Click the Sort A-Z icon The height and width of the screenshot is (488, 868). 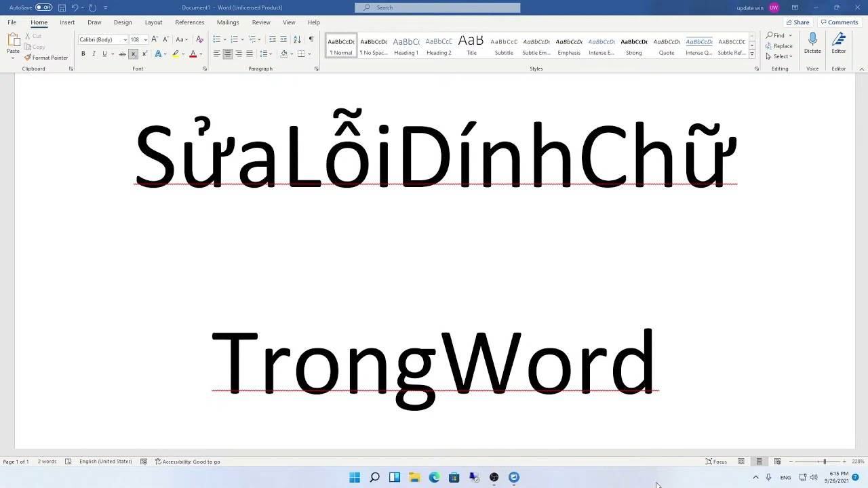pyautogui.click(x=297, y=39)
